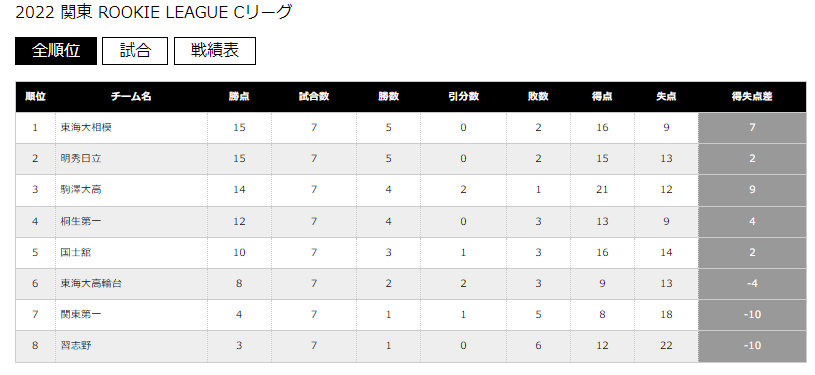Image resolution: width=815 pixels, height=375 pixels.
Task: Select team name 関東第一
Action: [81, 315]
